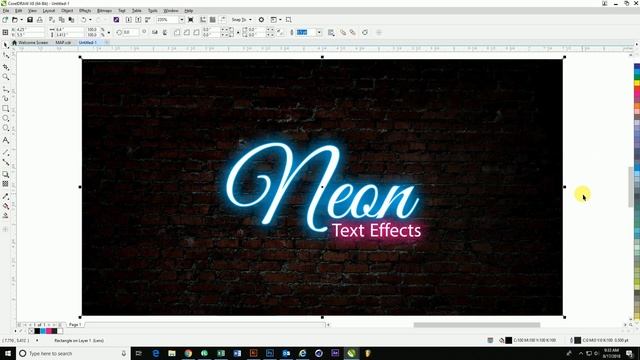Select the Pick tool in the toolbox
Screen dimensions: 640x360
(x=6, y=45)
